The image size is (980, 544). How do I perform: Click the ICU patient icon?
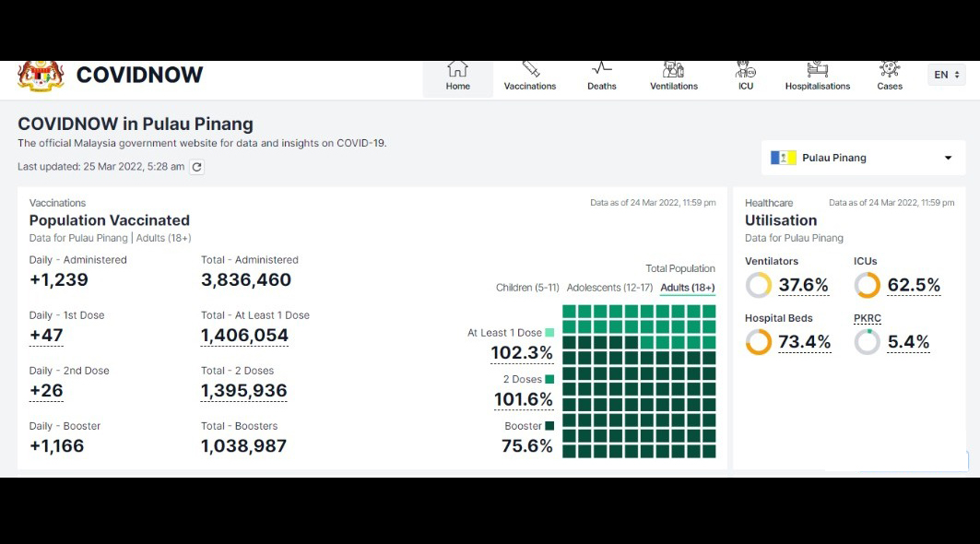click(x=746, y=69)
